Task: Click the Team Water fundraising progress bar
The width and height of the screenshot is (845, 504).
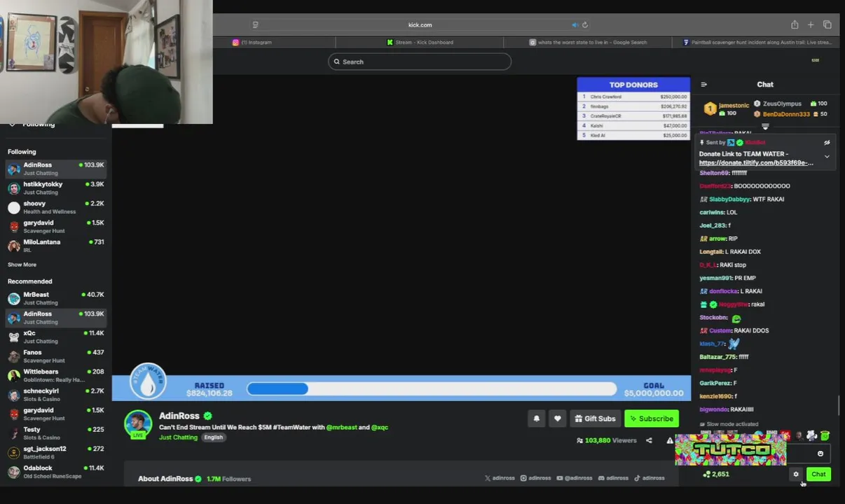Action: [x=432, y=389]
